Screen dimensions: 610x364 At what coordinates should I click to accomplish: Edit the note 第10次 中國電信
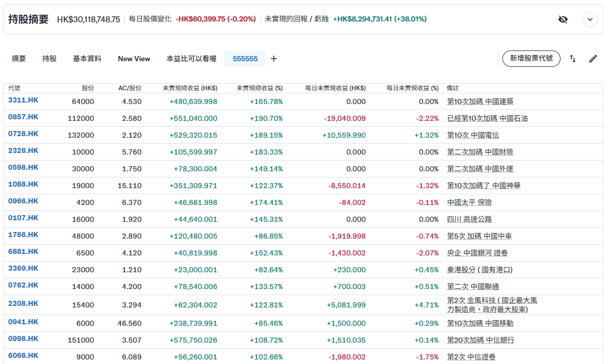(x=473, y=135)
